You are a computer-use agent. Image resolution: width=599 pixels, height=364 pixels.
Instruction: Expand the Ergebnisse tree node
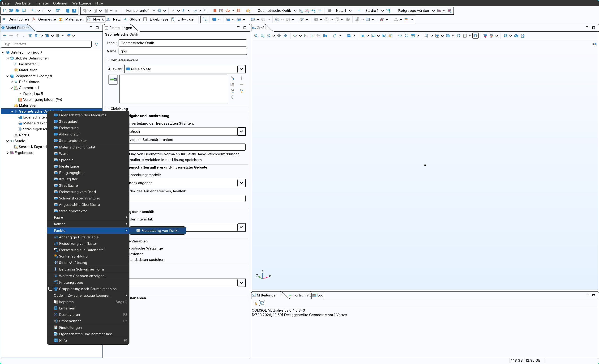tap(8, 152)
